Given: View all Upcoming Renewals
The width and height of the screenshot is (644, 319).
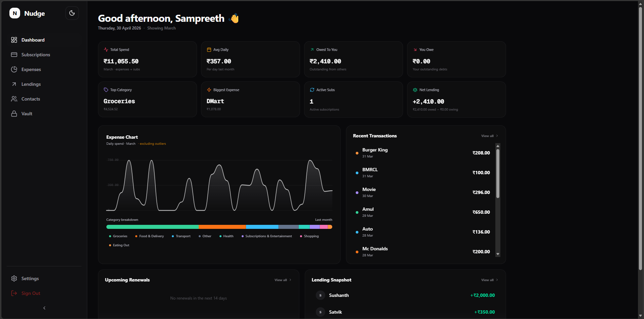Looking at the screenshot, I should [x=283, y=280].
